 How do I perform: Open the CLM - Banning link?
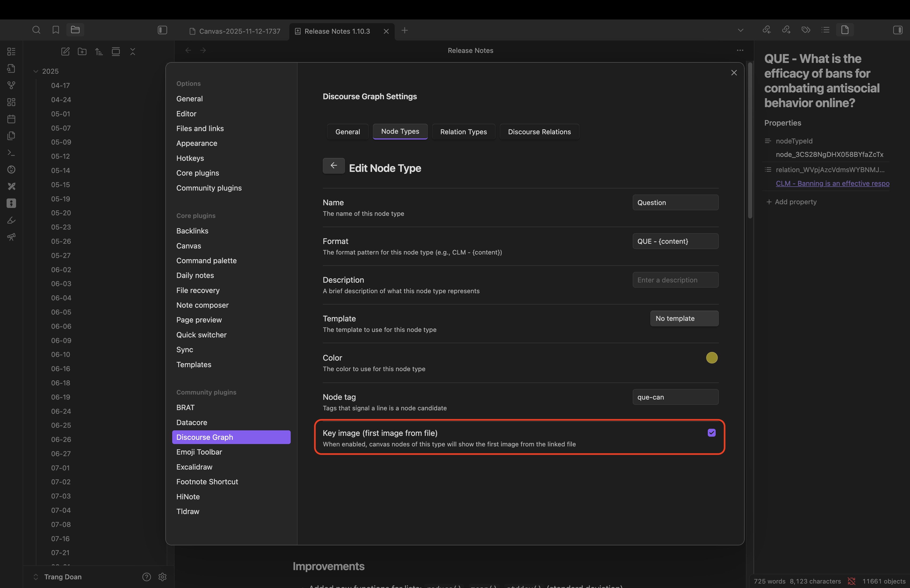click(832, 184)
